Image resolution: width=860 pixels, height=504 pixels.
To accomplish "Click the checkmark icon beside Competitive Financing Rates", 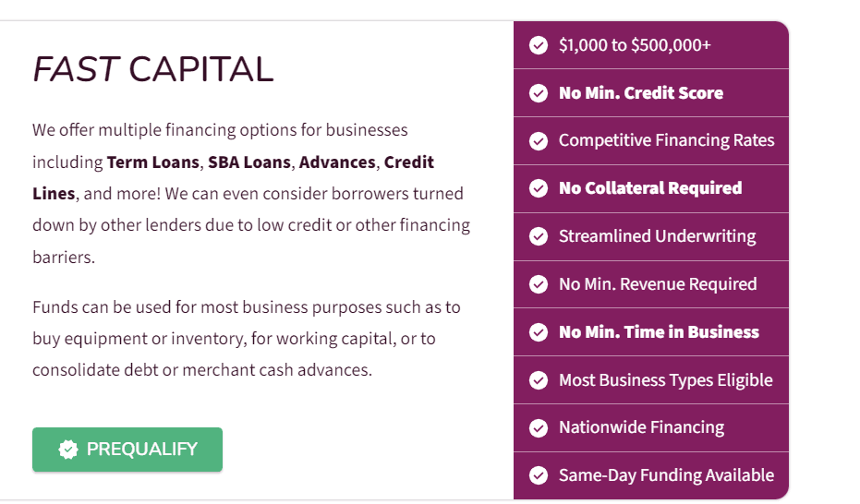I will pyautogui.click(x=539, y=141).
